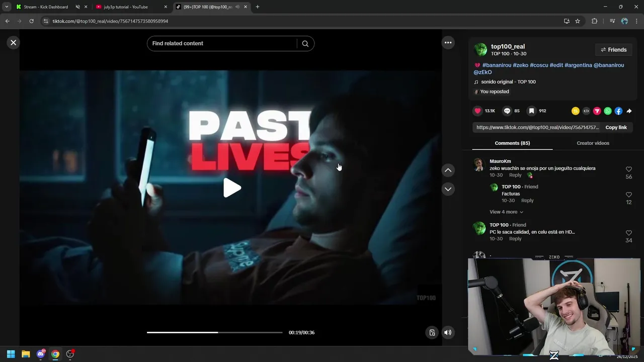The width and height of the screenshot is (644, 362).
Task: Click the yellow repost icon
Action: click(x=576, y=111)
